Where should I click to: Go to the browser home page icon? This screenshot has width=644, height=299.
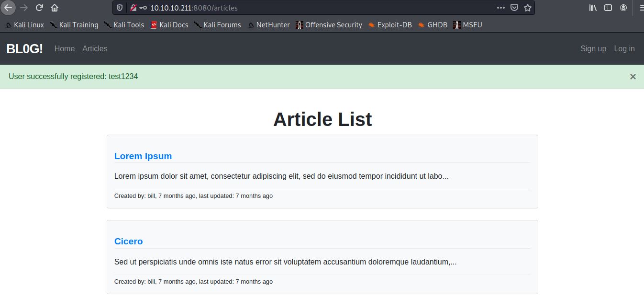click(x=55, y=8)
